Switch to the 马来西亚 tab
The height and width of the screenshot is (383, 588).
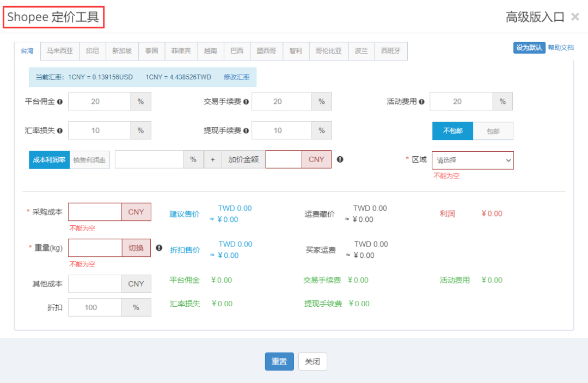coord(59,51)
